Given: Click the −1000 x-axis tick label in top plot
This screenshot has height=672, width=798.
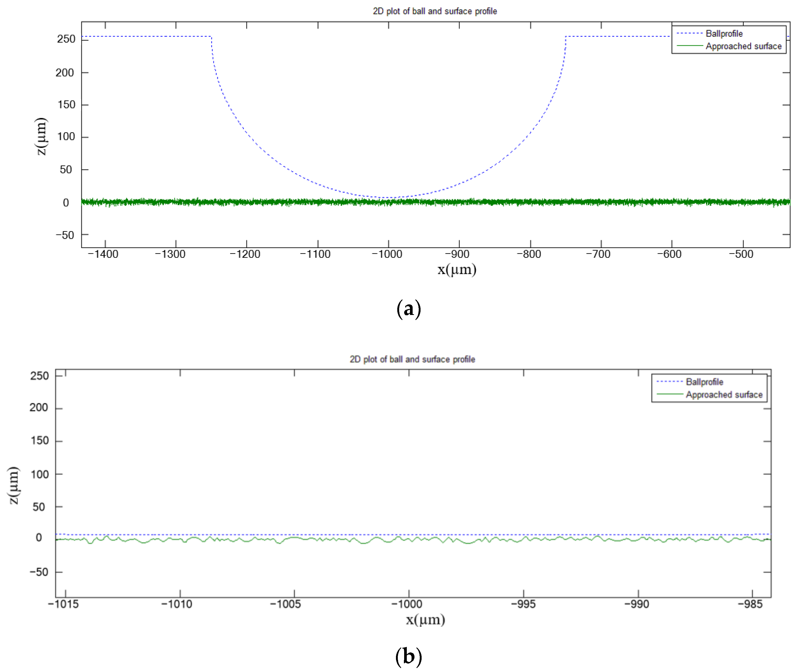Looking at the screenshot, I should point(387,254).
